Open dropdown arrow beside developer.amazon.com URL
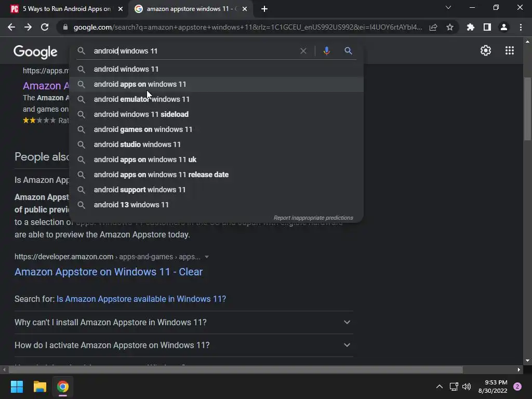532x399 pixels. point(207,257)
